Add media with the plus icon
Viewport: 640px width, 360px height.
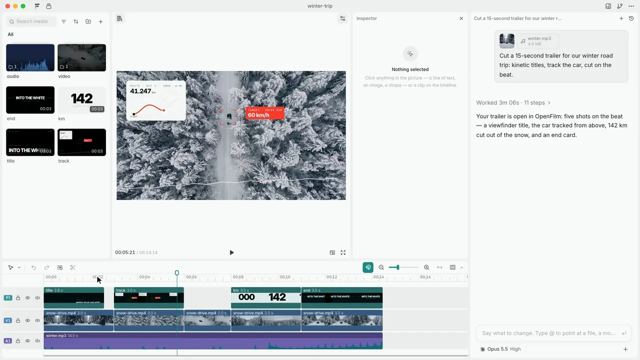[x=101, y=22]
